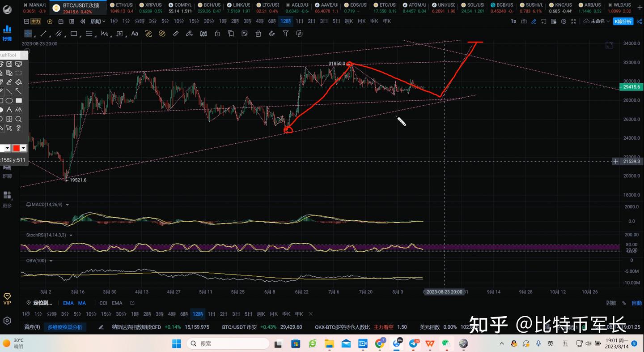Open the 行情 market sidebar
Image resolution: width=644 pixels, height=352 pixels.
tap(7, 33)
